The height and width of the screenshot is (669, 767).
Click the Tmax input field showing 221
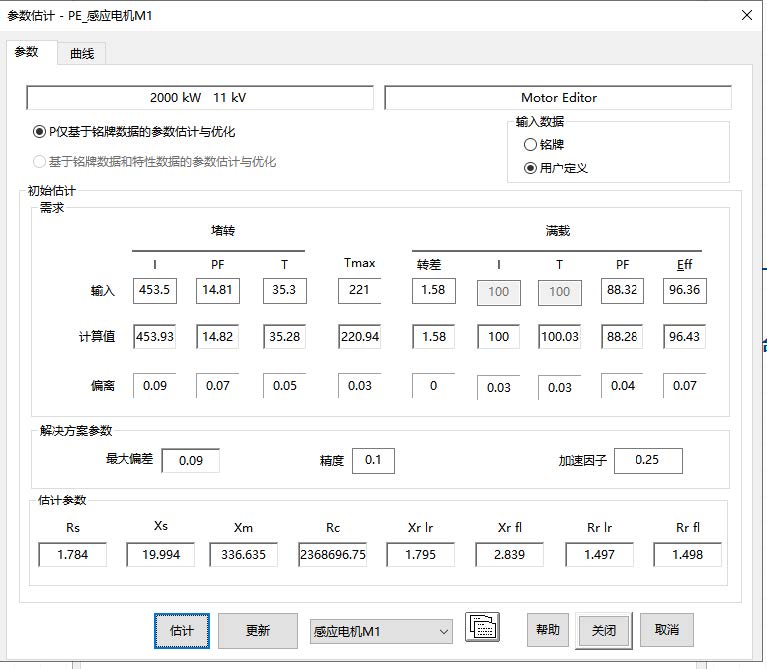[x=359, y=291]
